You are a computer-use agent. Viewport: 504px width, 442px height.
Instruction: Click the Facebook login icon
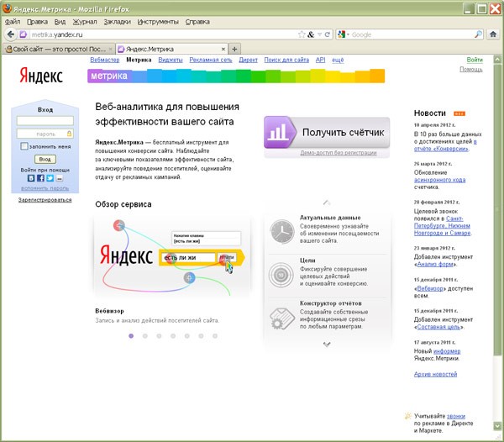pos(40,178)
